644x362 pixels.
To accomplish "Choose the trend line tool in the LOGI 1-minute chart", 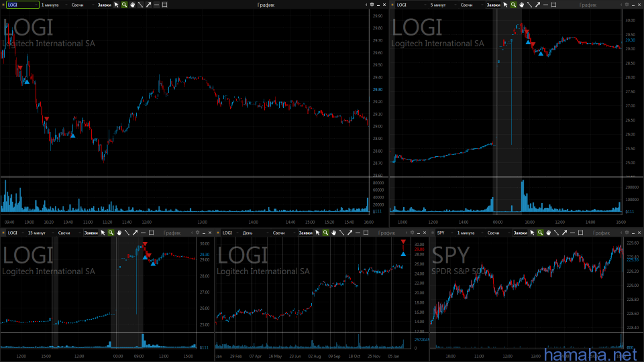I will point(140,5).
